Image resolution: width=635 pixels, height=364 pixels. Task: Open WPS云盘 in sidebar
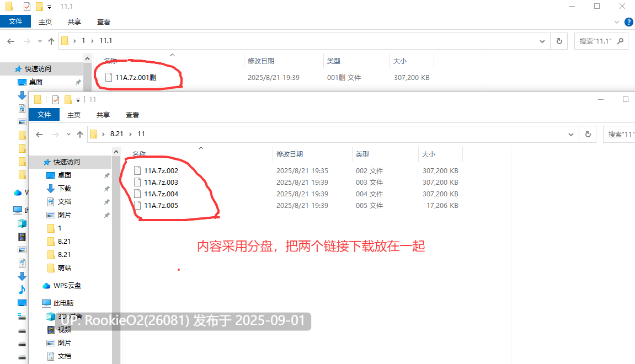(67, 286)
